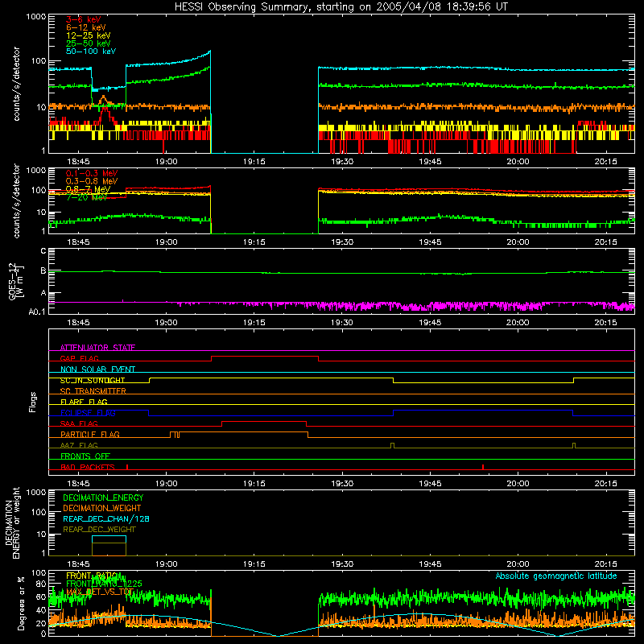Click the B level tick label in GOES plot
Viewport: 644px width, 644px height.
(43, 271)
